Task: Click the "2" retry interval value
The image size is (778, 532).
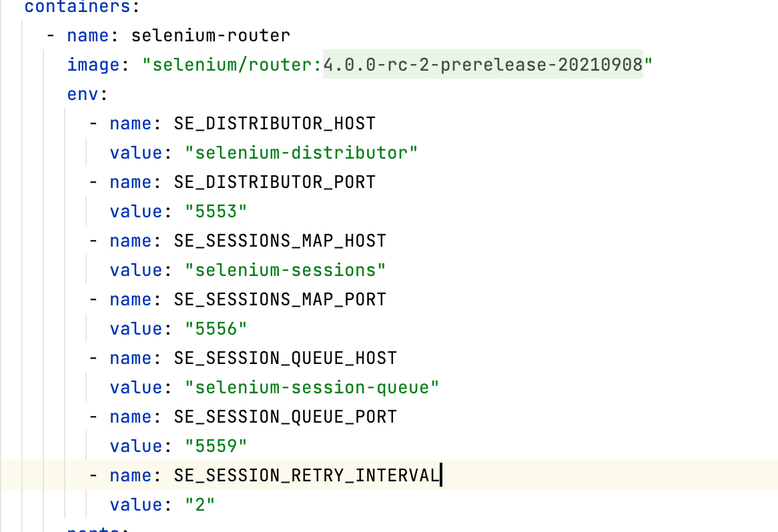Action: (200, 505)
